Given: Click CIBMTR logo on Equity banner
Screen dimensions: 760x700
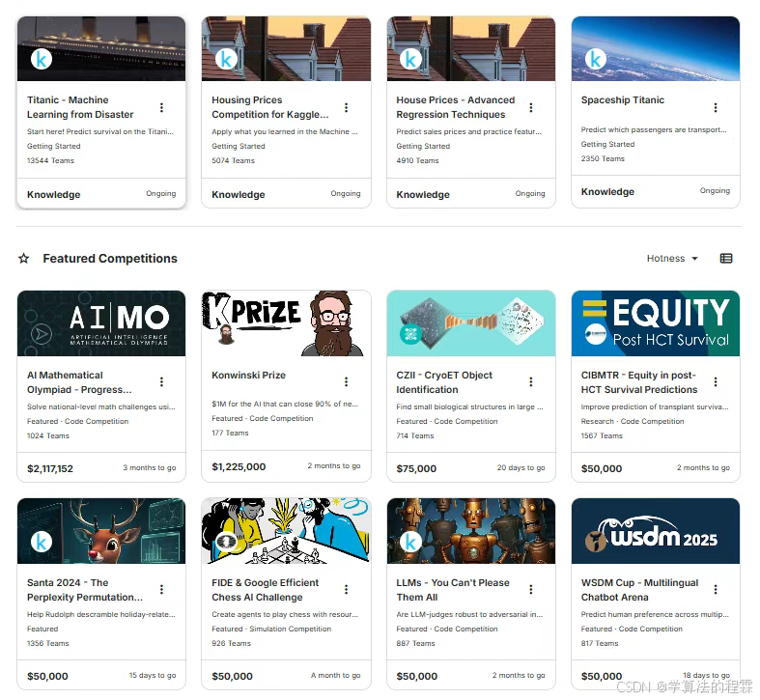Looking at the screenshot, I should coord(595,334).
